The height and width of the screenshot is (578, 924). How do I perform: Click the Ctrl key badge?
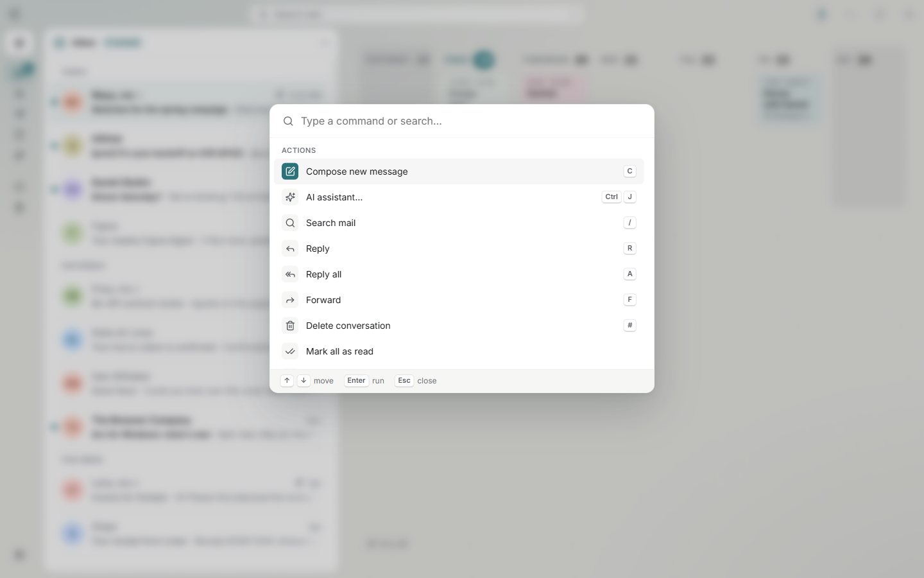pyautogui.click(x=612, y=197)
